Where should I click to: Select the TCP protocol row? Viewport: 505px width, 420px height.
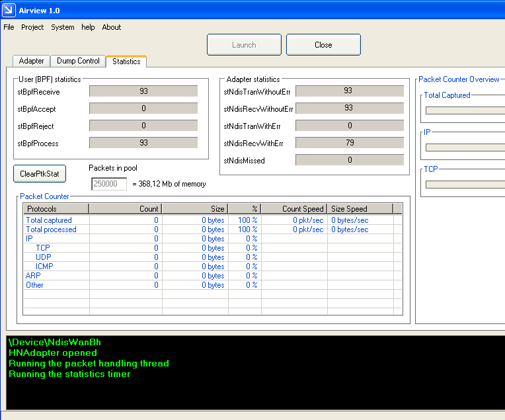click(43, 248)
